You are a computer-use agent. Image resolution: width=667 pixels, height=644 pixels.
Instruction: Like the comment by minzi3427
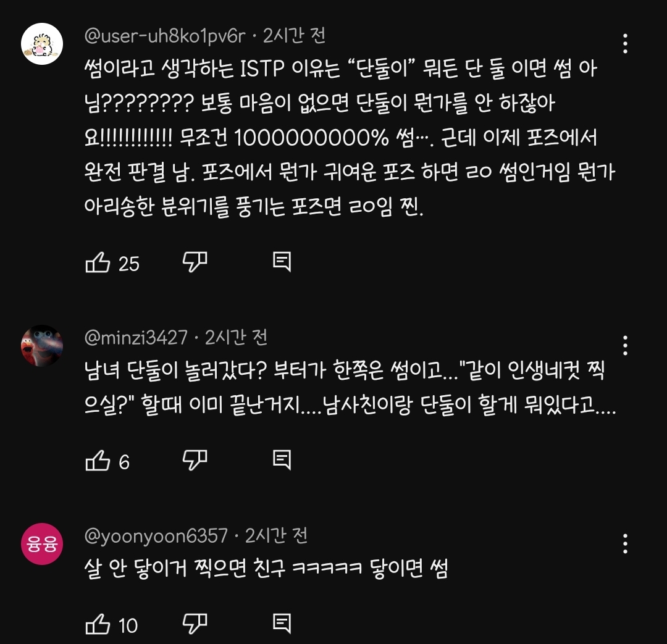point(98,460)
